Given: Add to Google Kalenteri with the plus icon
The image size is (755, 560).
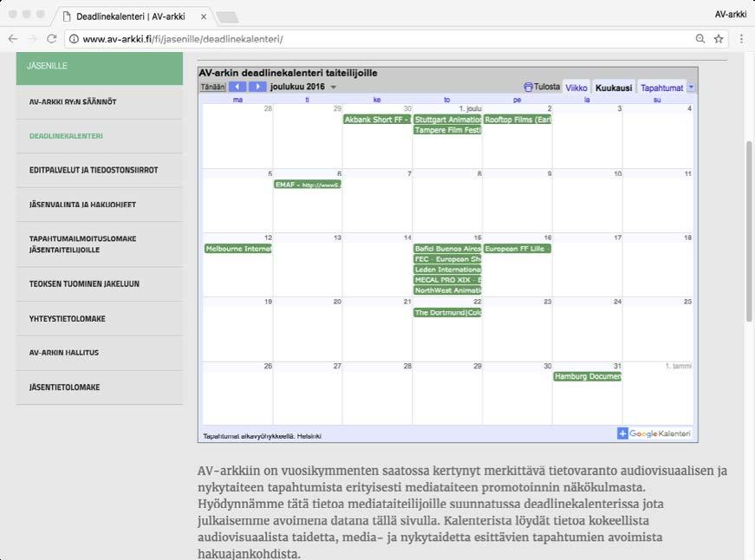Looking at the screenshot, I should pyautogui.click(x=622, y=433).
